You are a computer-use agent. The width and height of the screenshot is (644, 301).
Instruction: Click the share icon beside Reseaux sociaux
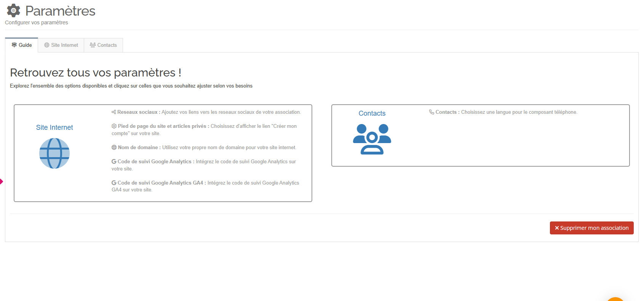(113, 112)
